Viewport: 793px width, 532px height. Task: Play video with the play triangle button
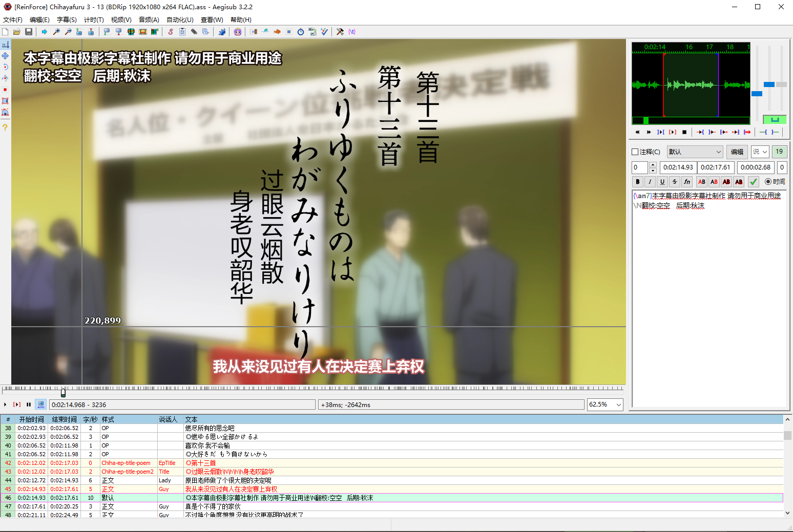[x=5, y=405]
